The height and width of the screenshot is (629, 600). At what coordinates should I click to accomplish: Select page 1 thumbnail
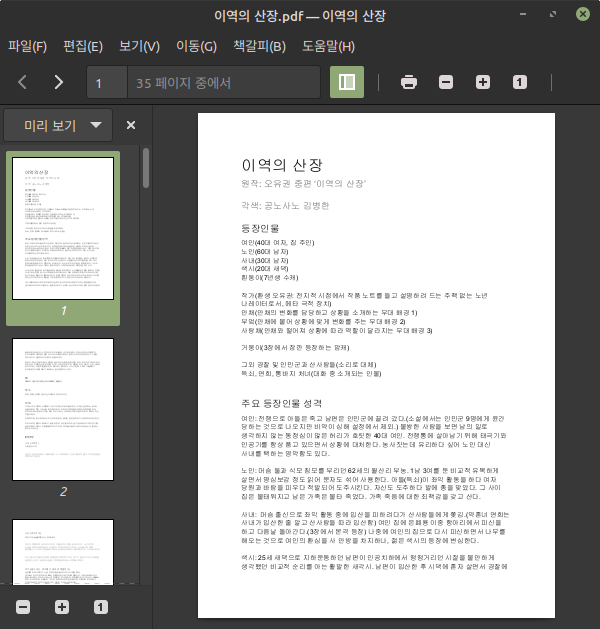point(63,228)
